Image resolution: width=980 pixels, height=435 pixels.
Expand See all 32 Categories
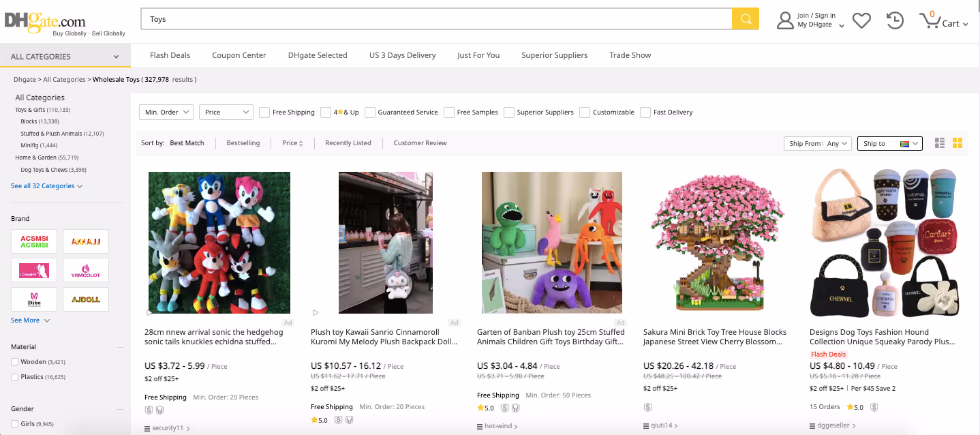coord(47,186)
